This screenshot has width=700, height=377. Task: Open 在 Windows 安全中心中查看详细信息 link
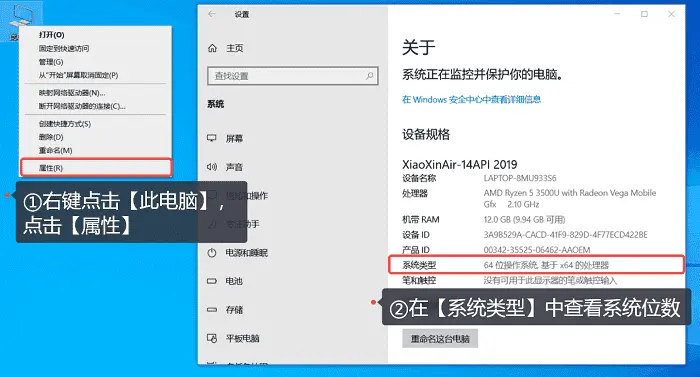(x=471, y=99)
